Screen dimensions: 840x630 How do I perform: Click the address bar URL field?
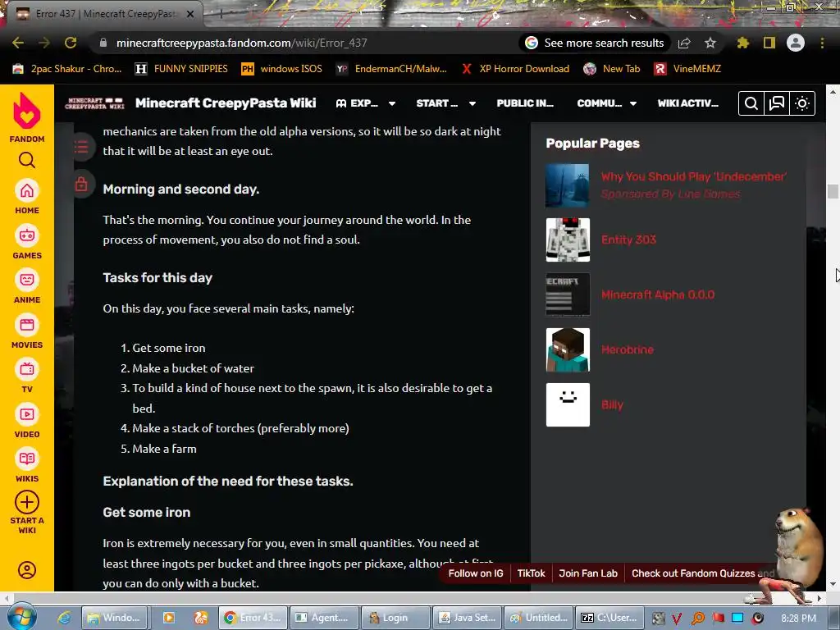tap(242, 43)
